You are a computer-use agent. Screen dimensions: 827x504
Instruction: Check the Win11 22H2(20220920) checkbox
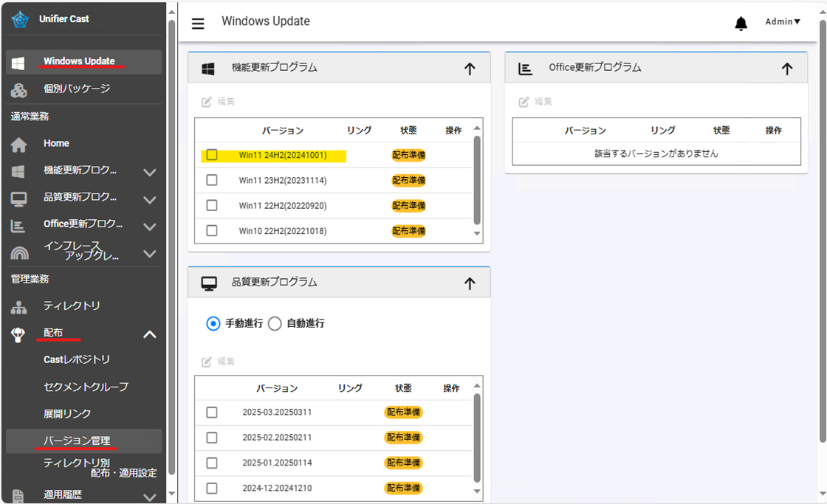[212, 206]
